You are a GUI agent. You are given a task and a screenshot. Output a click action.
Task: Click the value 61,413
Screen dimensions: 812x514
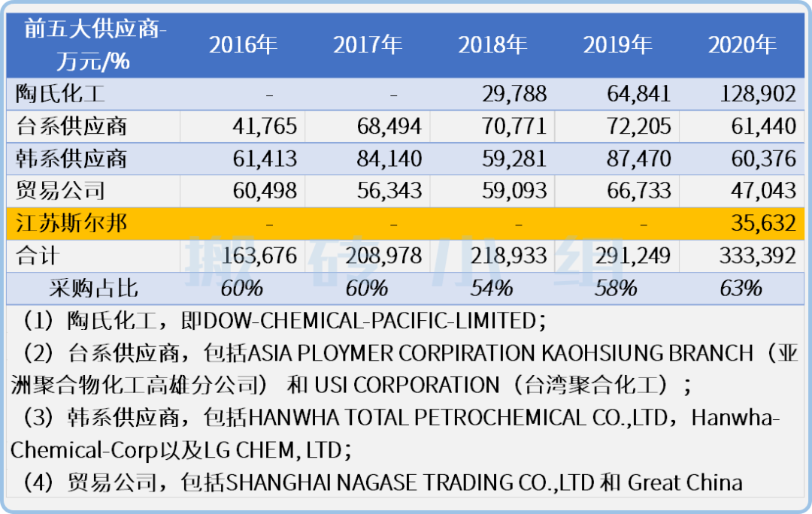pyautogui.click(x=265, y=159)
